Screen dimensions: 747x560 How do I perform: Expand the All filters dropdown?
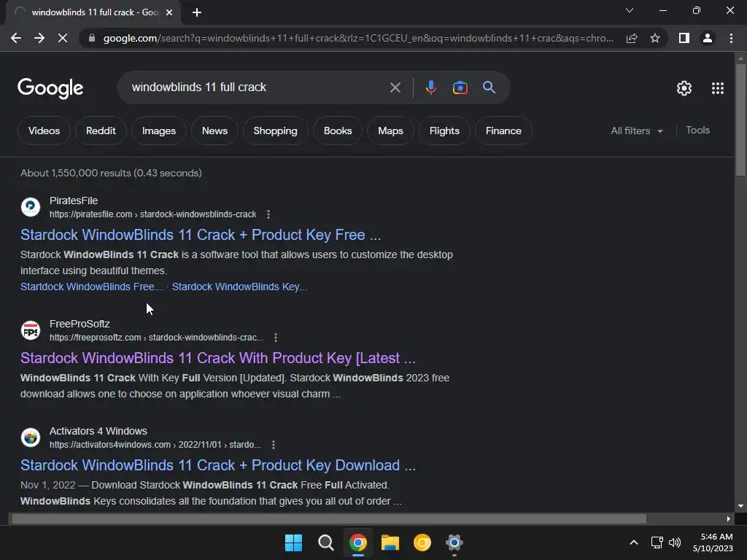tap(637, 131)
